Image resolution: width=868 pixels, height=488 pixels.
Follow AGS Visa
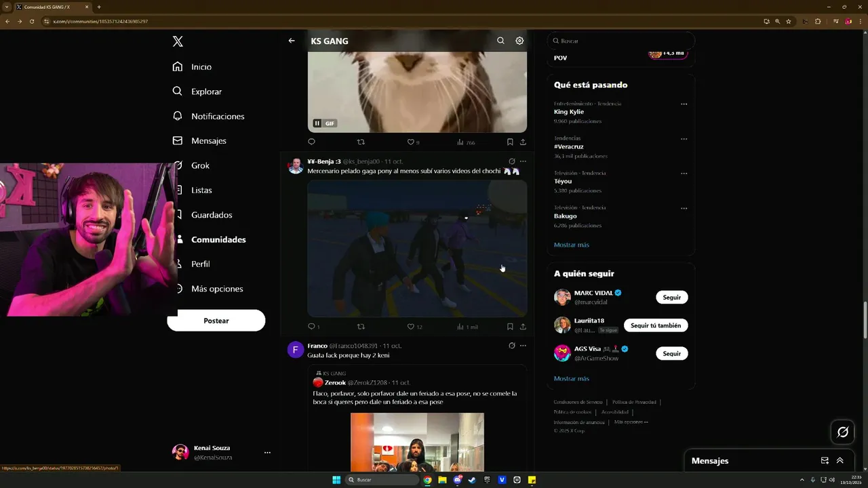click(672, 353)
